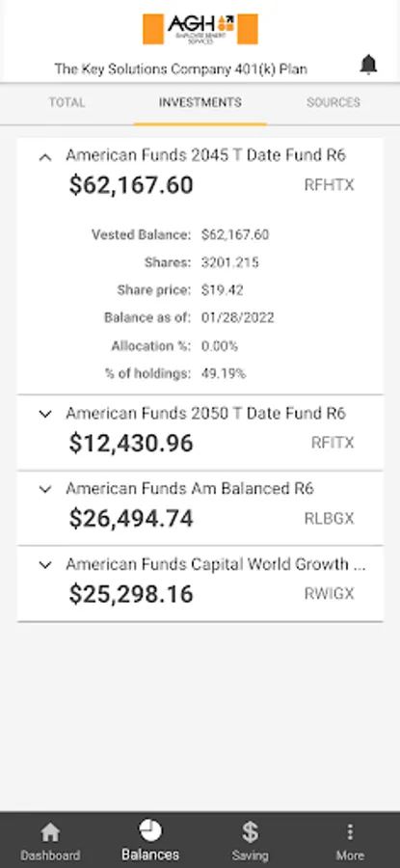Expand the American Funds Am Balanced chevron
The height and width of the screenshot is (868, 400).
pos(45,489)
